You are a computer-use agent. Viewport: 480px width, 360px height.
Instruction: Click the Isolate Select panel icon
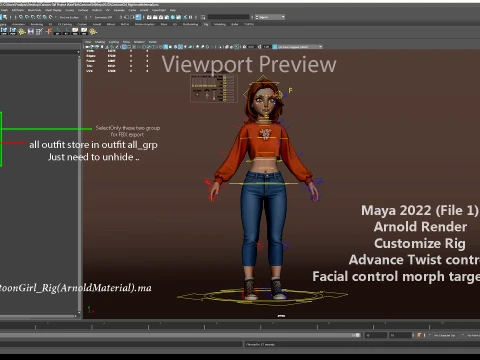tap(220, 47)
